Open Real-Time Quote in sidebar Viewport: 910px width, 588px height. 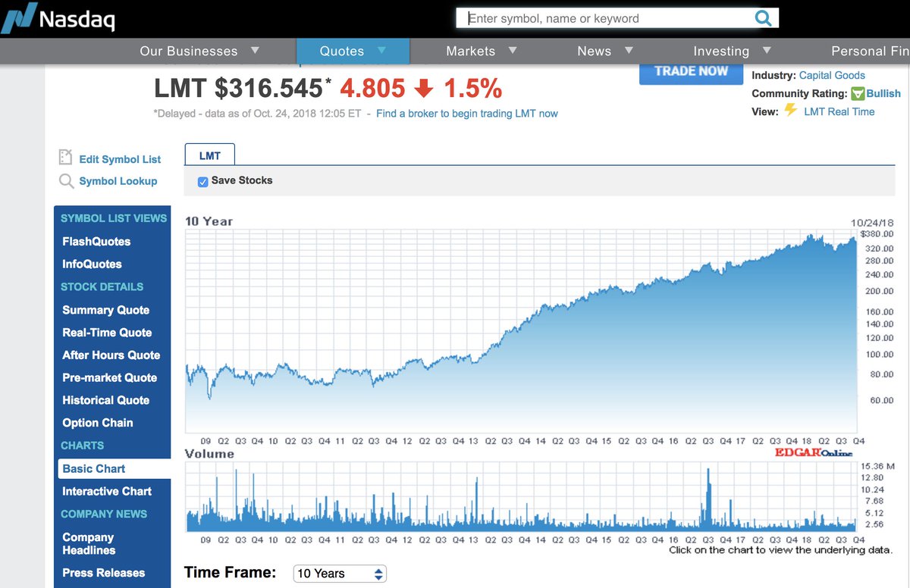pyautogui.click(x=107, y=333)
